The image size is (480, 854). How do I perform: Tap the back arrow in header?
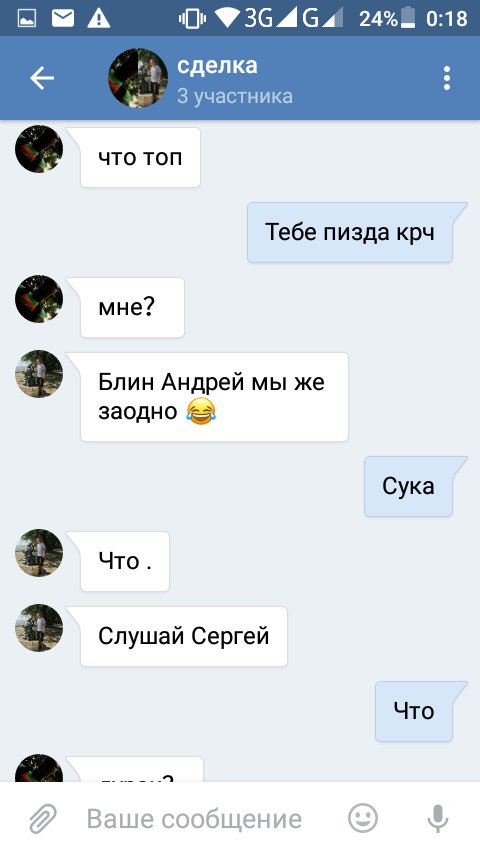tap(42, 78)
